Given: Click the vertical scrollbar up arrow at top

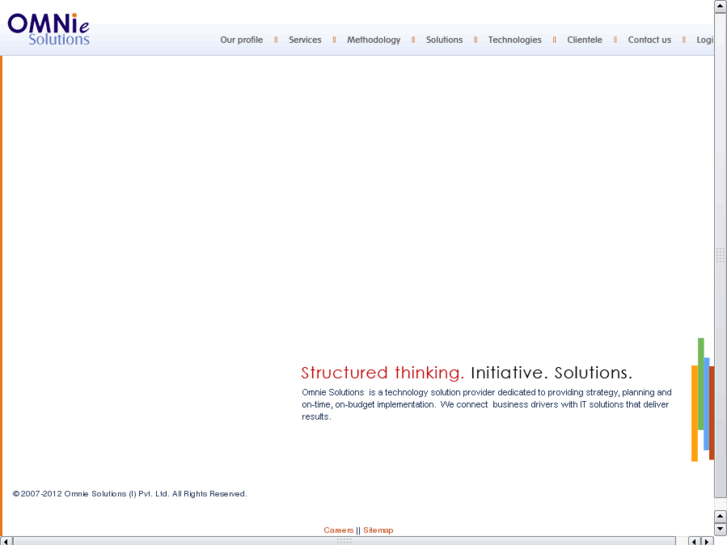Looking at the screenshot, I should click(x=720, y=7).
